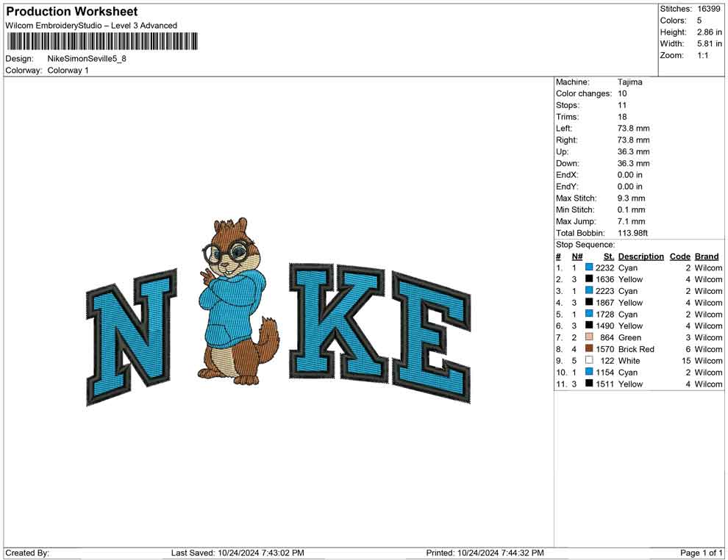The width and height of the screenshot is (728, 560).
Task: Click the black swatch in stop row 4
Action: coord(589,302)
